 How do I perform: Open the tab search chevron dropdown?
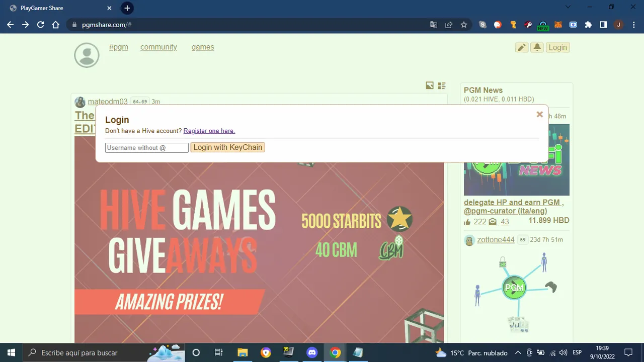point(568,7)
